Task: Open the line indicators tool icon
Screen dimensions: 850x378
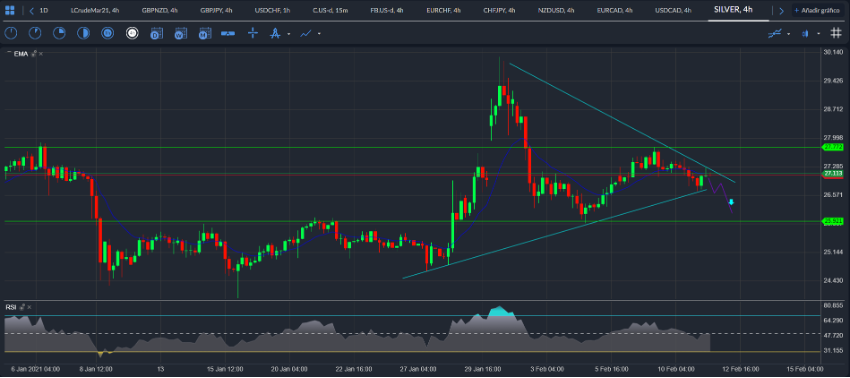Action: point(306,34)
